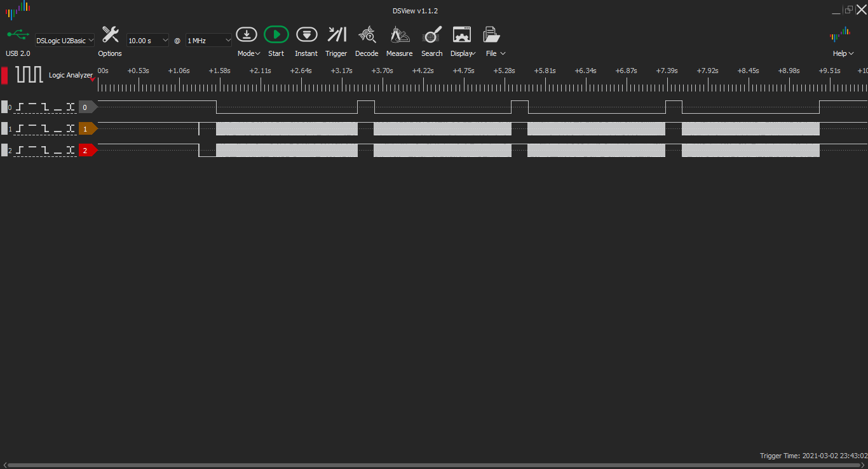Click the gray channel 0 color label
Image resolution: width=868 pixels, height=469 pixels.
88,107
